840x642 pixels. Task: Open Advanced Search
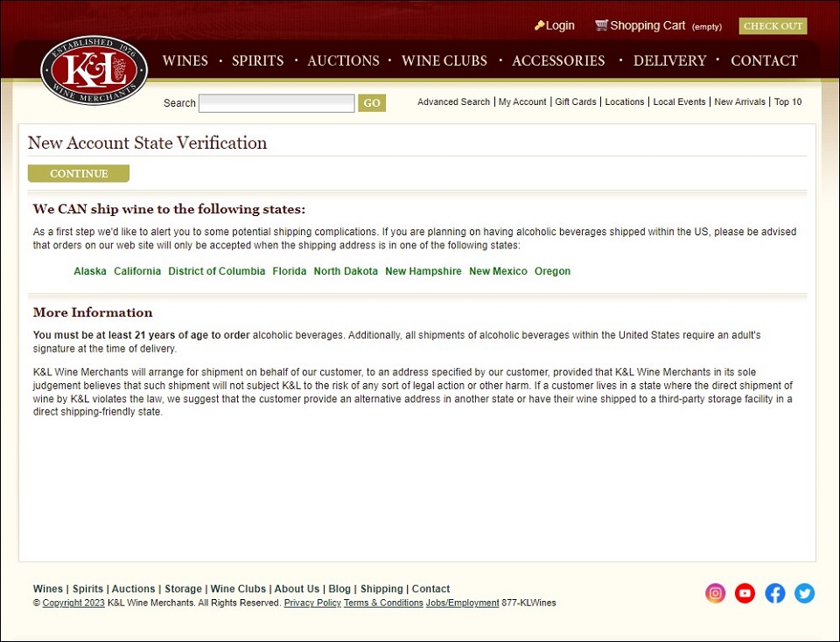(x=454, y=101)
